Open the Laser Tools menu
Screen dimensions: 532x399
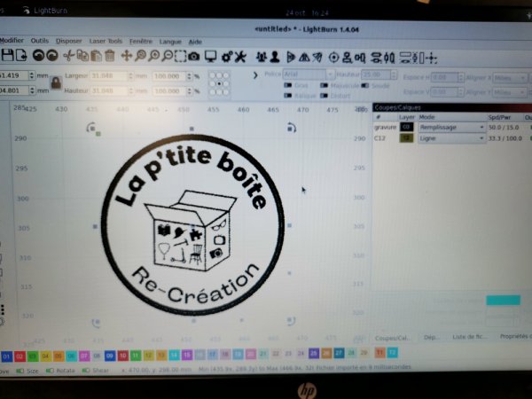tap(106, 41)
